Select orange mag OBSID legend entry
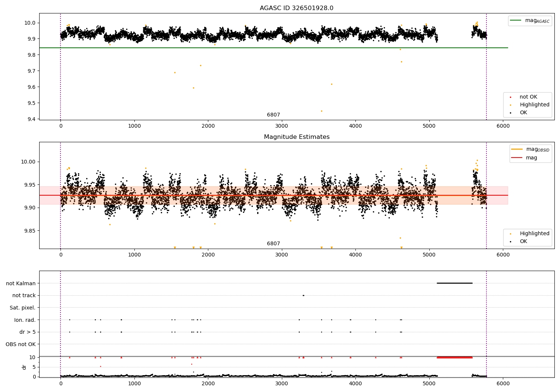This screenshot has height=392, width=560. point(531,149)
